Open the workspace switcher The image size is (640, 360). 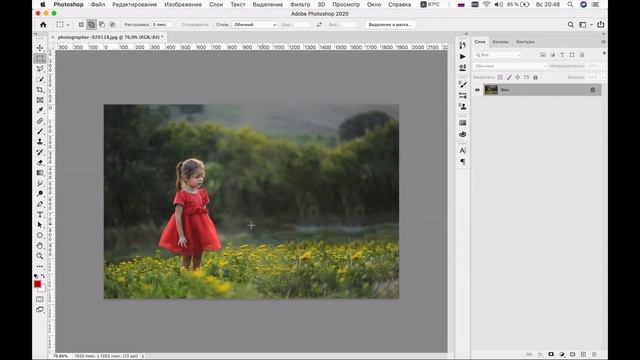(585, 24)
